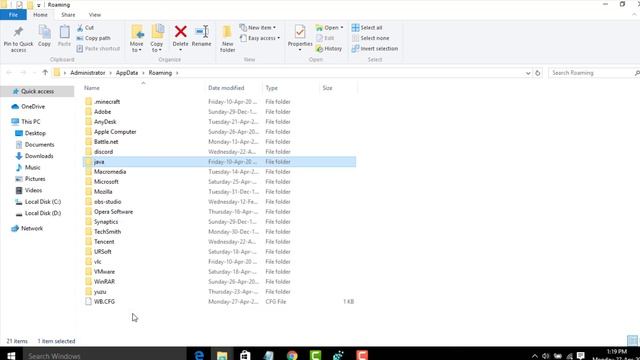Copy the selected item via ribbon
The height and width of the screenshot is (360, 640).
44,36
